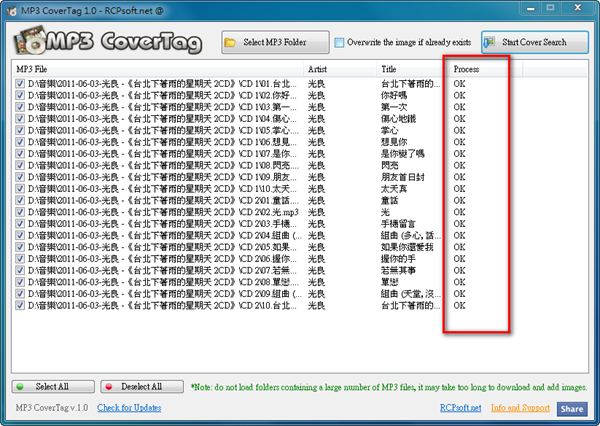
Task: Open the Check for Updates link
Action: coord(129,408)
